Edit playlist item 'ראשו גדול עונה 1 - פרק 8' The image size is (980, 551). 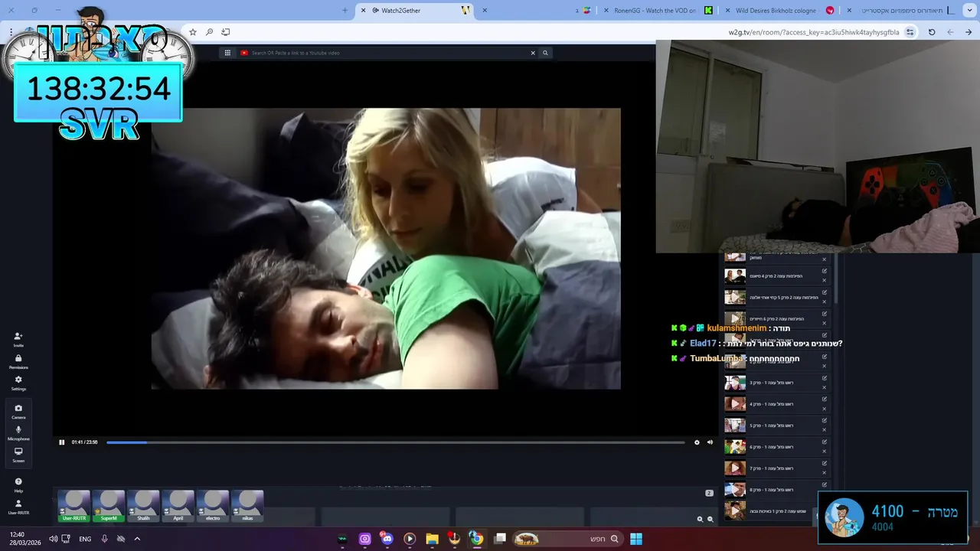click(825, 485)
